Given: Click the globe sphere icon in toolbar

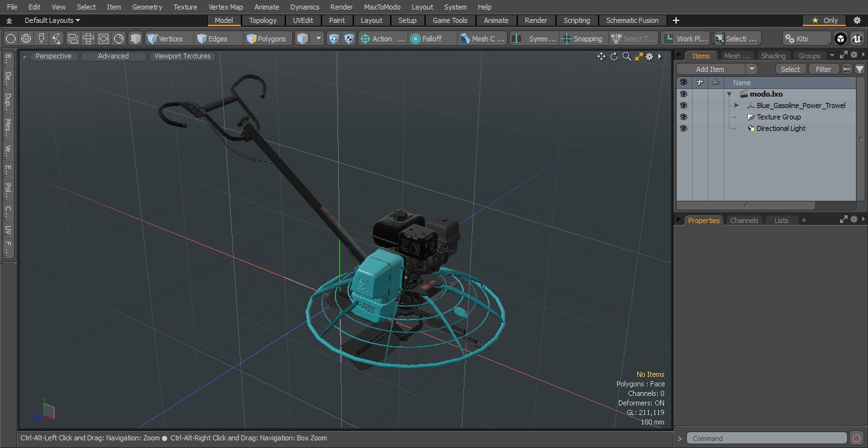Looking at the screenshot, I should 26,39.
